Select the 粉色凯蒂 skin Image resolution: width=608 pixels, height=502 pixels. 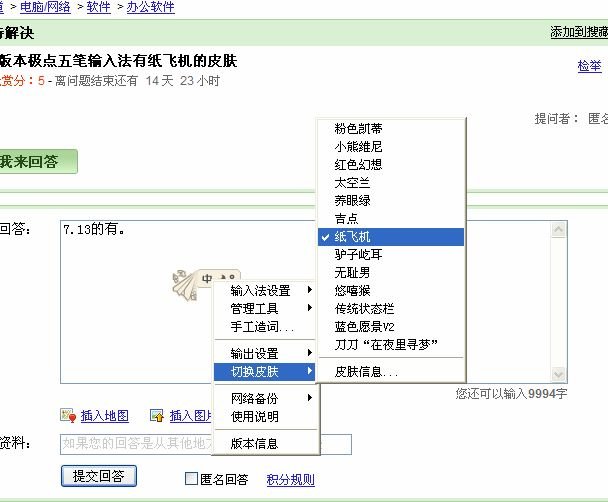pyautogui.click(x=391, y=128)
